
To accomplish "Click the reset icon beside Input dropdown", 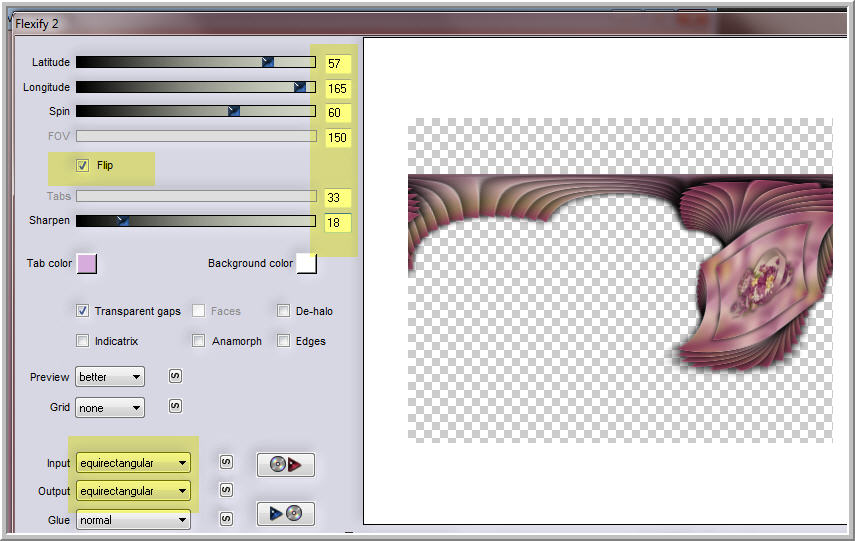I will pyautogui.click(x=226, y=462).
